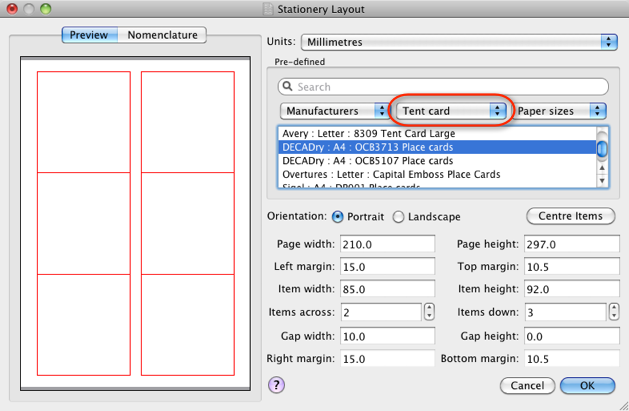Select Portrait orientation
The height and width of the screenshot is (411, 629).
(x=337, y=216)
